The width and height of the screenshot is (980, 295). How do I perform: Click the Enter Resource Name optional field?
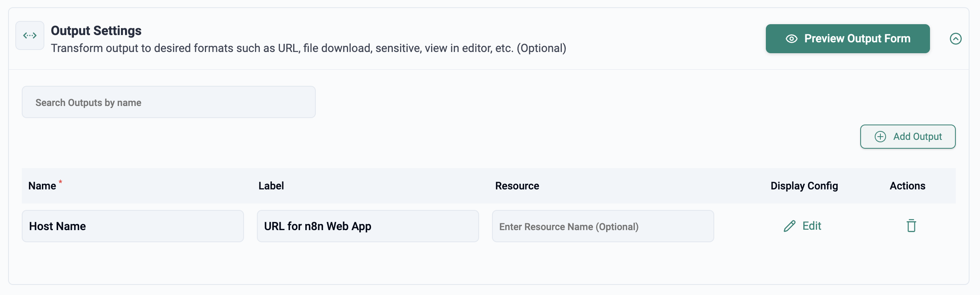click(x=603, y=226)
